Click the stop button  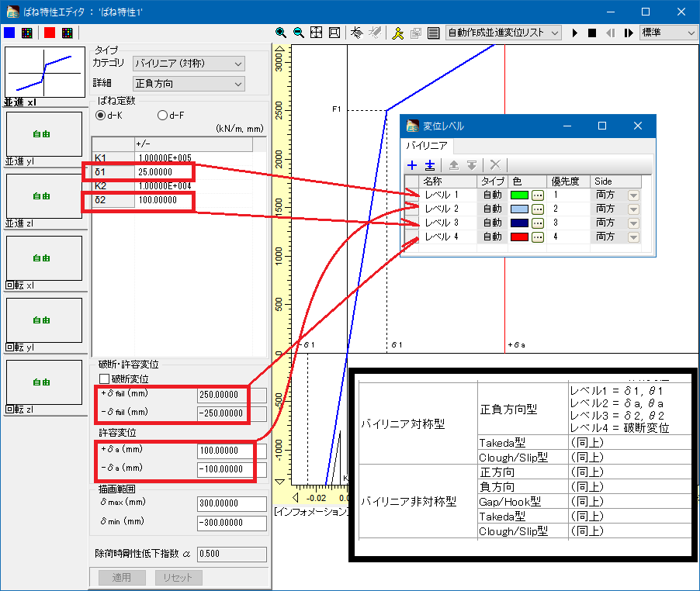coord(592,33)
